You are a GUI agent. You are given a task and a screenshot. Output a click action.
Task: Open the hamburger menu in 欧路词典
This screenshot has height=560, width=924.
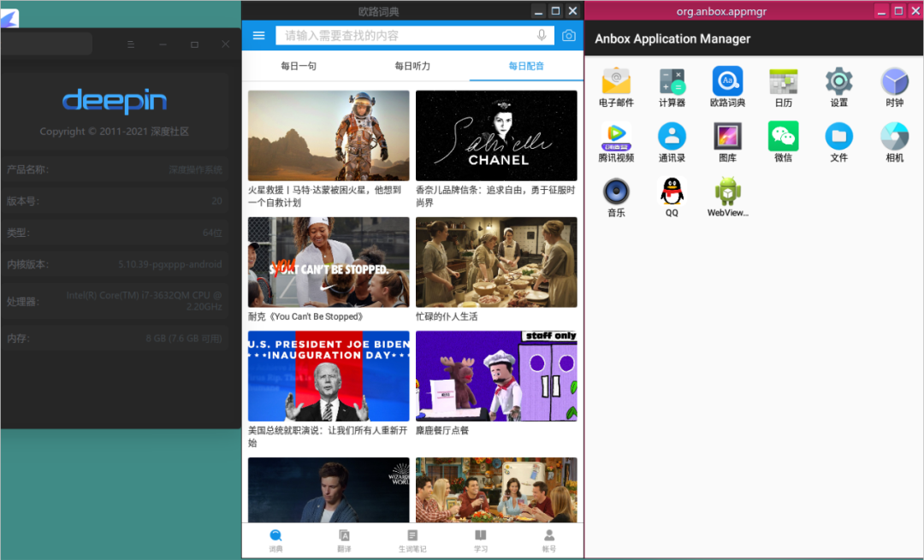click(x=259, y=35)
